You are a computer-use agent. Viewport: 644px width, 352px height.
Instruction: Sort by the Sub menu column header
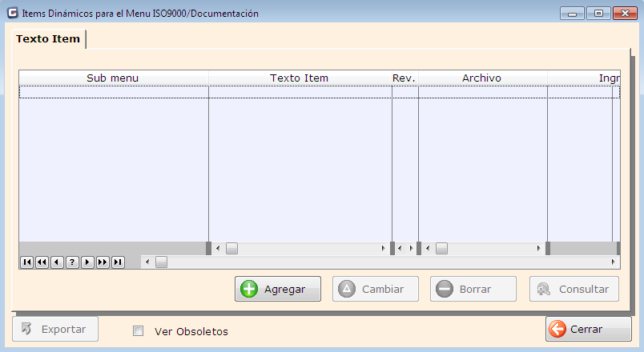tap(113, 78)
